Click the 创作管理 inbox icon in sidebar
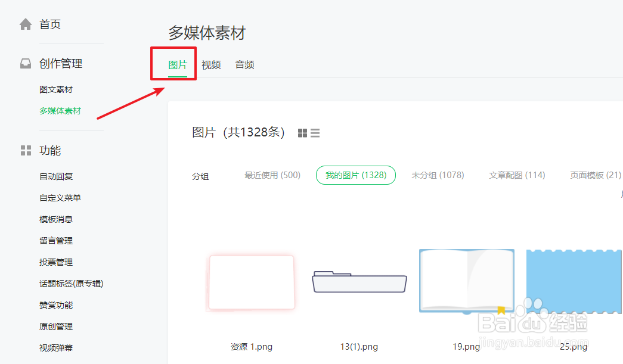This screenshot has height=364, width=623. pos(25,63)
